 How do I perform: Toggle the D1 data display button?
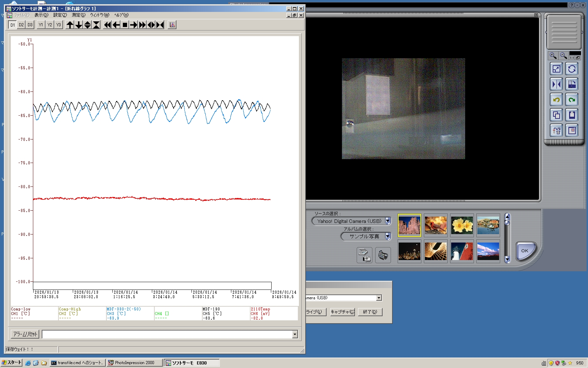coord(13,25)
